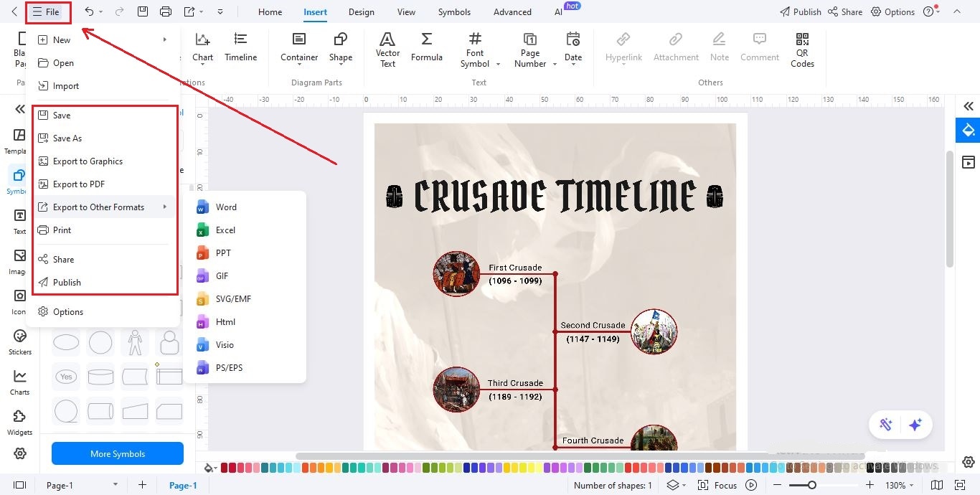Click the fill bucket icon in right panel
Viewport: 980px width, 495px height.
point(969,130)
